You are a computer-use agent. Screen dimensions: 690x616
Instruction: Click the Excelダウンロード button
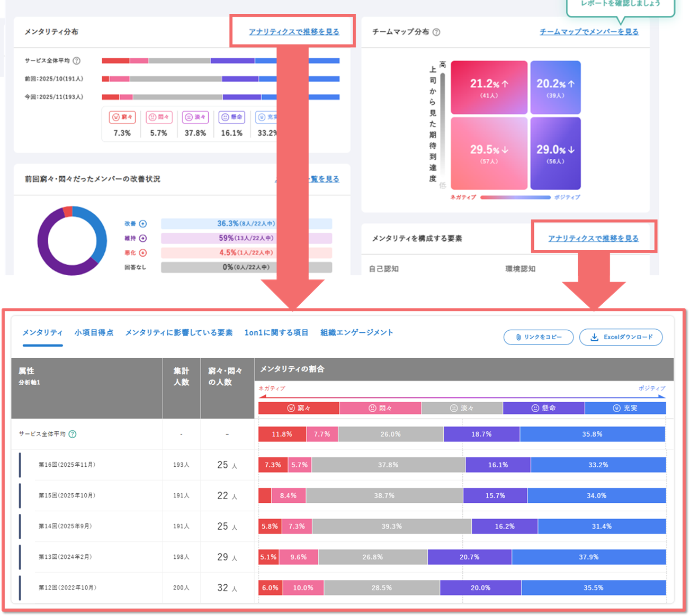pos(621,337)
